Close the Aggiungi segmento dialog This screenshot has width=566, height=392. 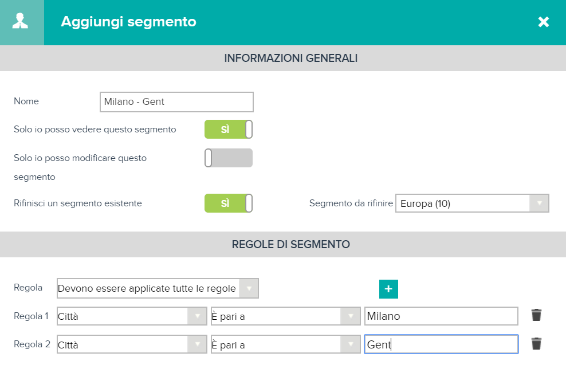pos(543,22)
